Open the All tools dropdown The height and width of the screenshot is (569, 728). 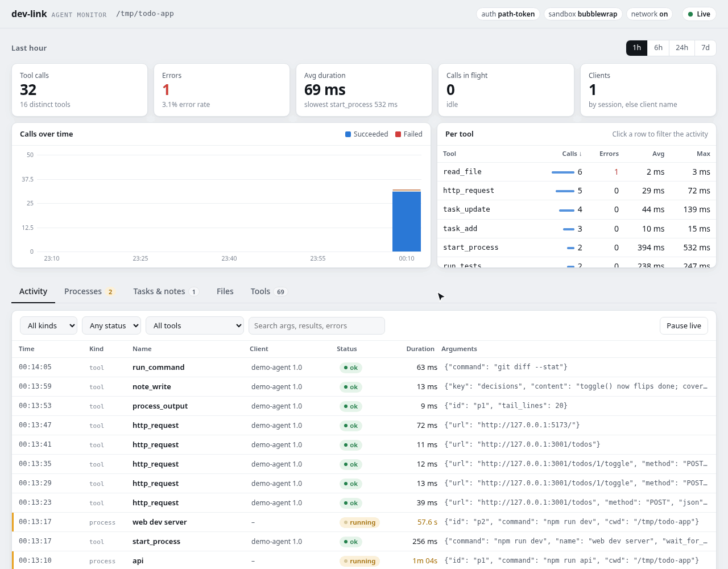(195, 325)
